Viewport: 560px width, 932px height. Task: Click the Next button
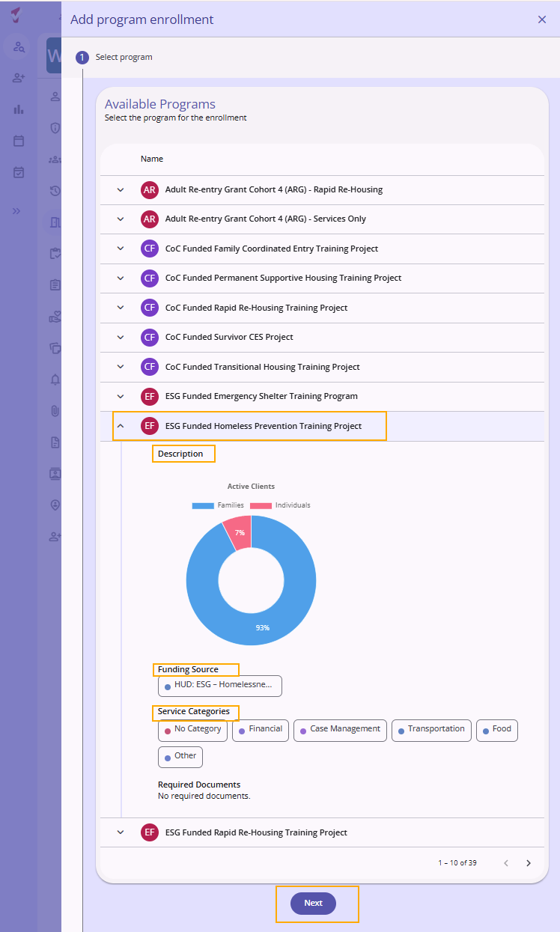coord(314,904)
